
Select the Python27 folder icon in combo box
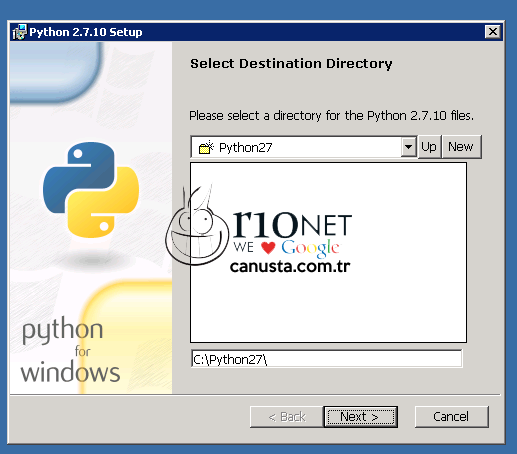coord(206,147)
